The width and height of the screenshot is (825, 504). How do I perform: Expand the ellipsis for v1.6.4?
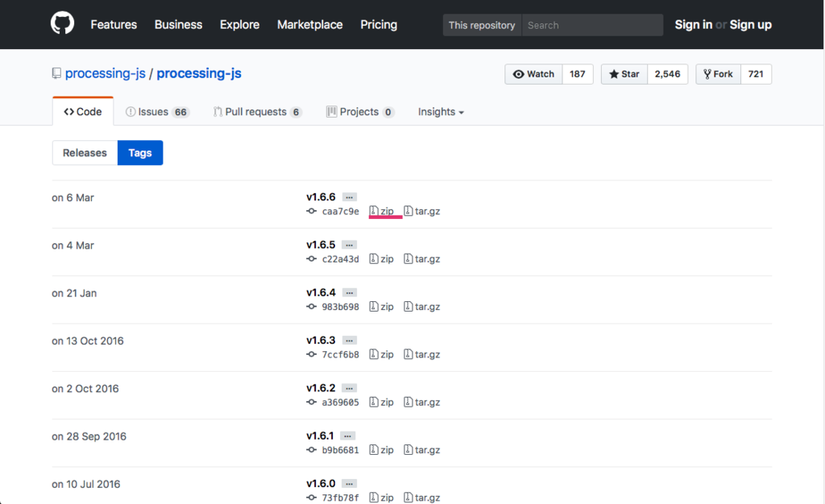point(350,293)
